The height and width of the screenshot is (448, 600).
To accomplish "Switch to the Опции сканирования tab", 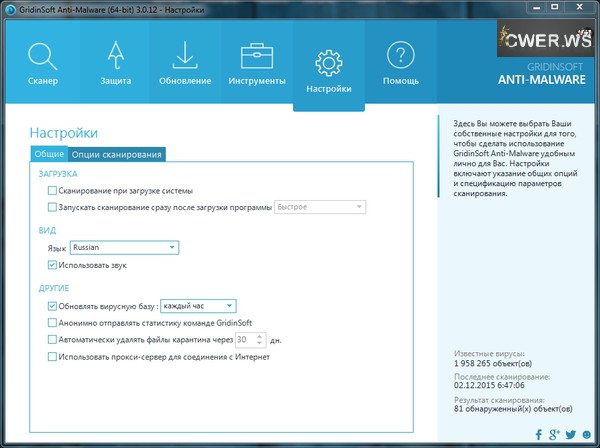I will tap(117, 154).
